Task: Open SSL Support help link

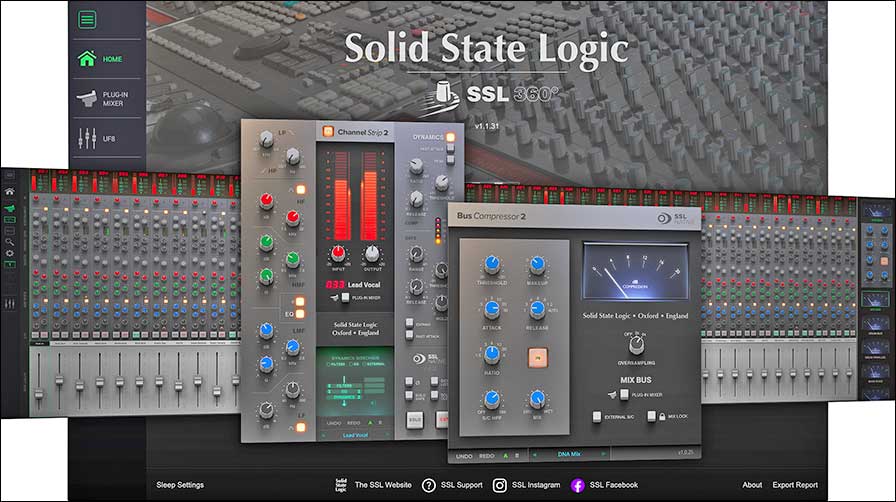Action: pos(452,485)
